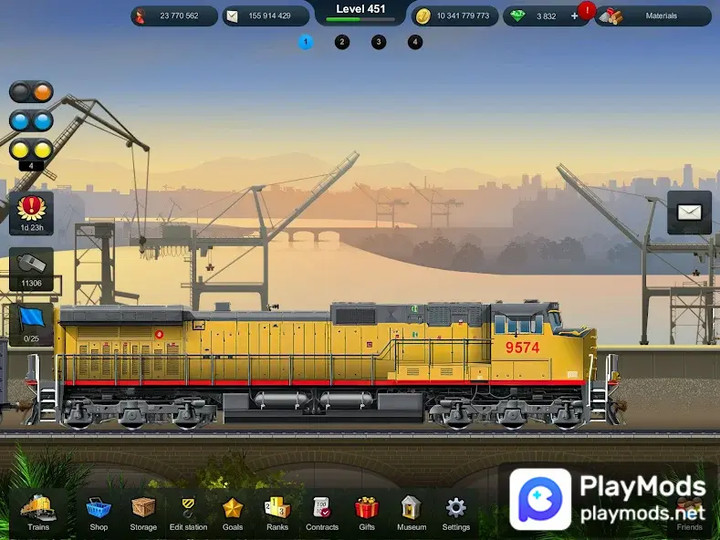The image size is (720, 540).
Task: Toggle the blue signal lights
Action: tap(31, 122)
